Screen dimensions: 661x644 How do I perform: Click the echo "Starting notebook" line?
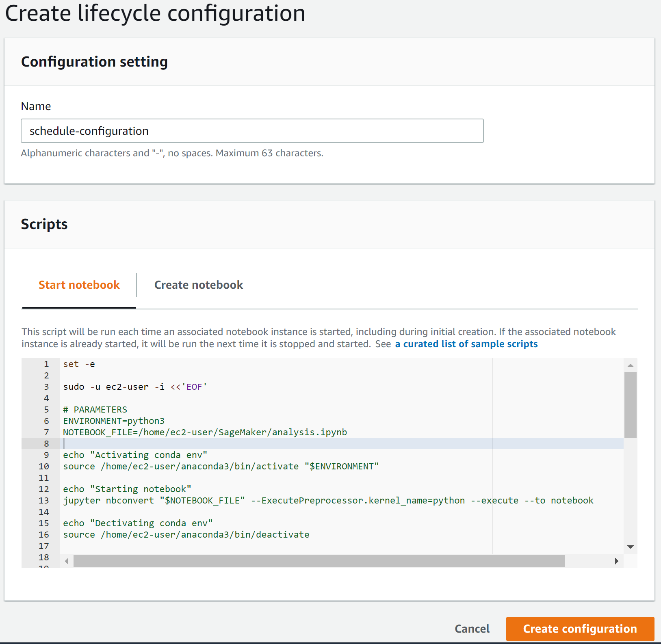pyautogui.click(x=127, y=489)
